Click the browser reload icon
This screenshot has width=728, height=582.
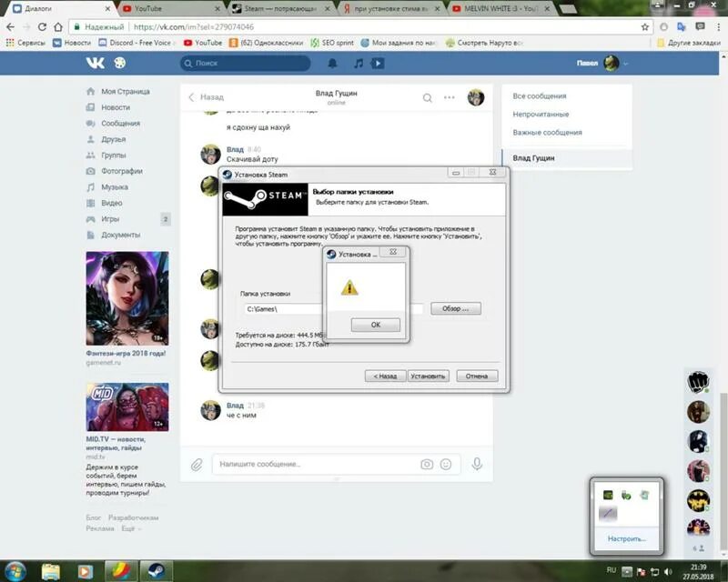coord(42,27)
